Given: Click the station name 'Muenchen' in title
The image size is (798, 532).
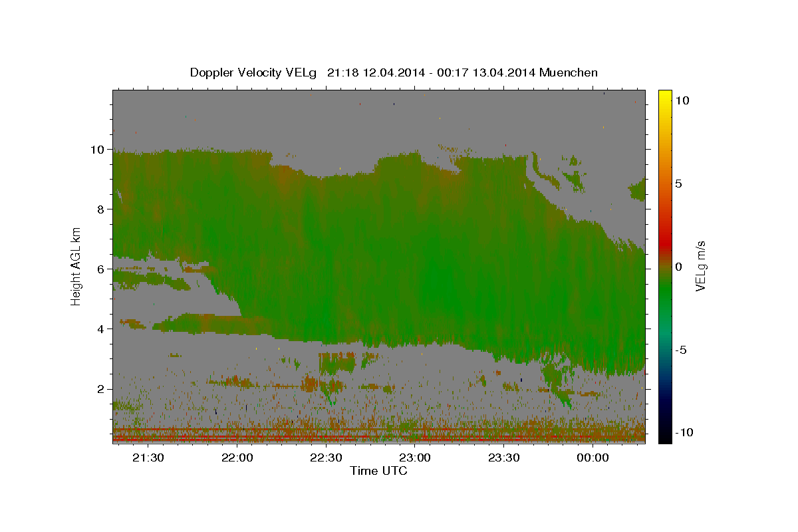Looking at the screenshot, I should (x=569, y=72).
